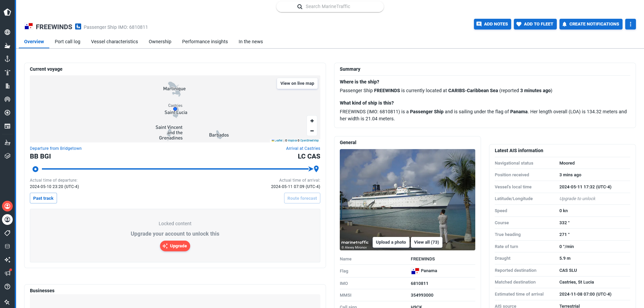Open the sparkle stars icon in sidebar

click(x=7, y=260)
